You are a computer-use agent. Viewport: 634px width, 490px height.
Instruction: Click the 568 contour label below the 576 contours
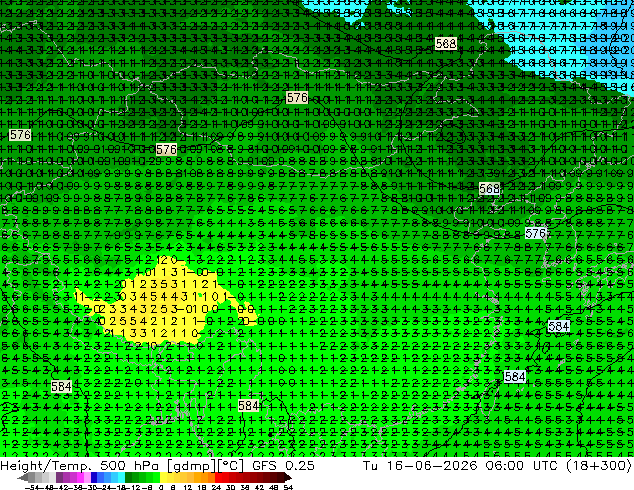click(489, 188)
